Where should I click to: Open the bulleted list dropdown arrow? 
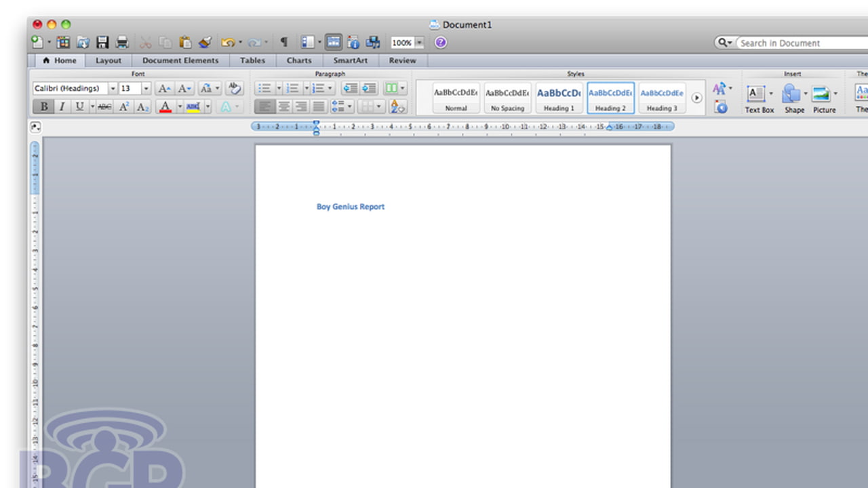pos(278,89)
